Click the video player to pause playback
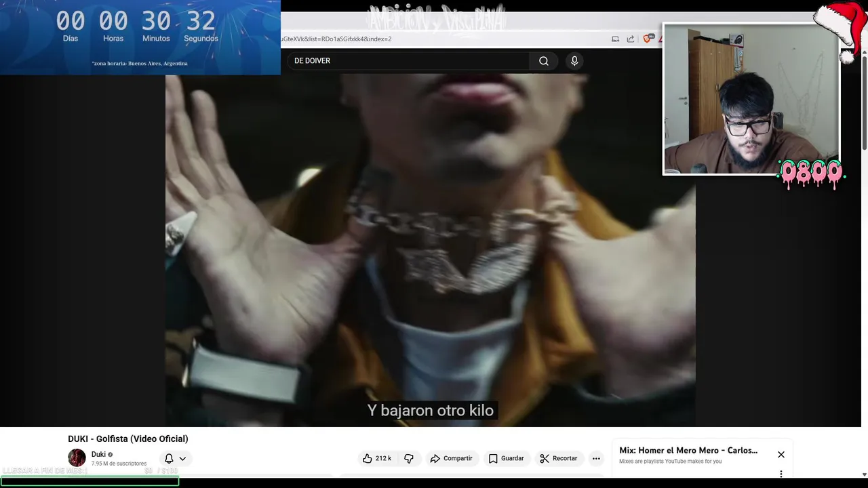Viewport: 868px width, 488px height. click(x=431, y=251)
